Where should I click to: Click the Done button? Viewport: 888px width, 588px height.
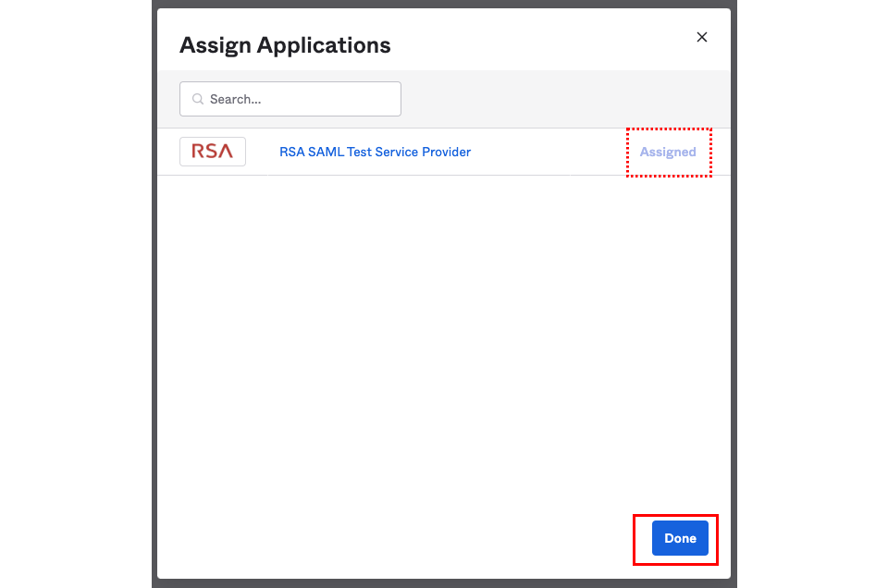[x=680, y=538]
